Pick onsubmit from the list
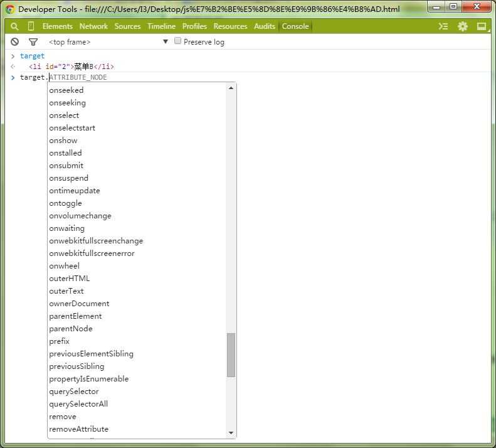This screenshot has height=448, width=496. (66, 166)
